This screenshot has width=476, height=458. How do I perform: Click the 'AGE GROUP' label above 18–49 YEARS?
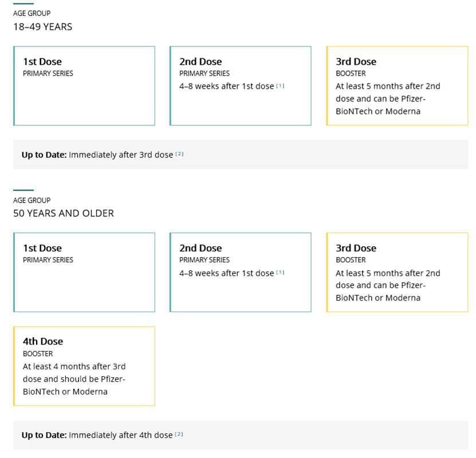click(x=32, y=13)
